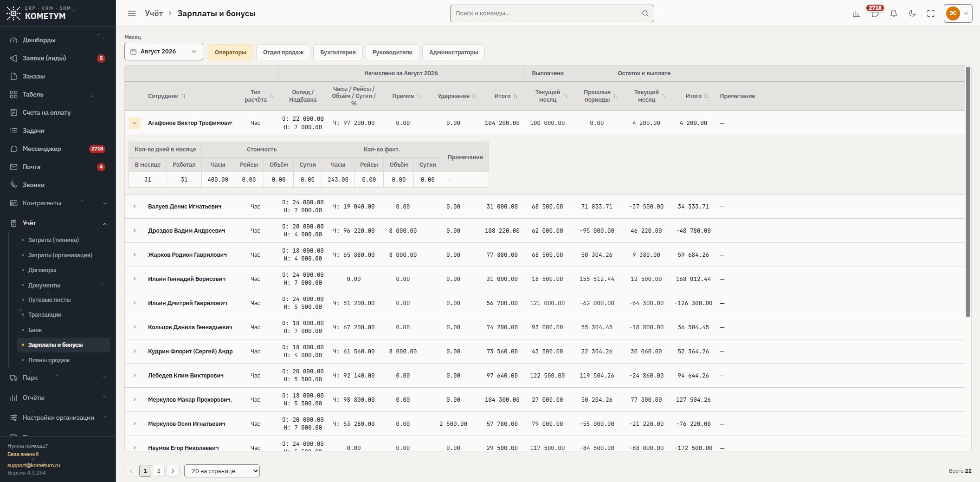Open the База знаний link
The image size is (980, 482).
click(x=23, y=454)
